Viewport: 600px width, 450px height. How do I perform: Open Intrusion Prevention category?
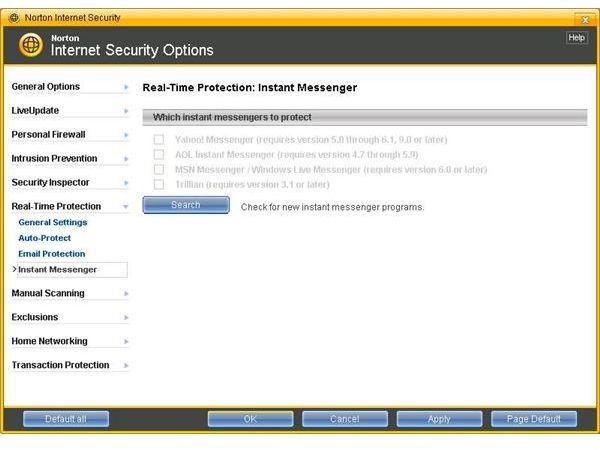coord(54,158)
